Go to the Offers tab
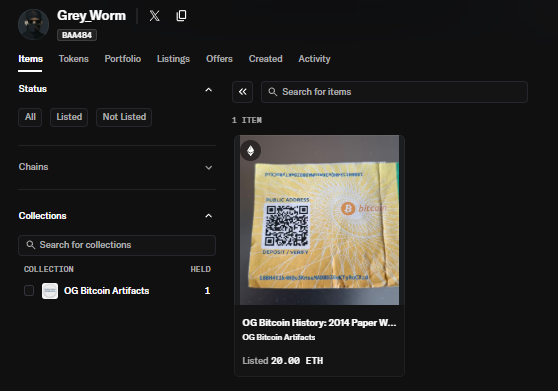This screenshot has width=558, height=391. [x=219, y=59]
